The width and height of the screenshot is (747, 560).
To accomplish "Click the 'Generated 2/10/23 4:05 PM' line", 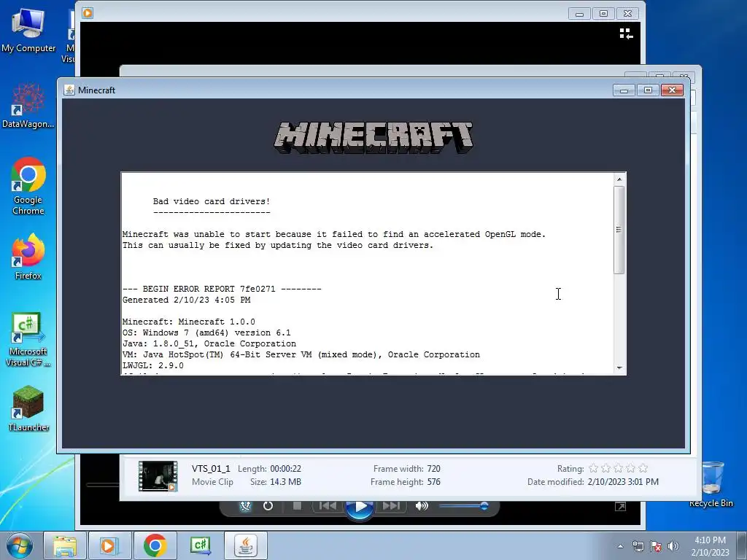I will pyautogui.click(x=186, y=300).
